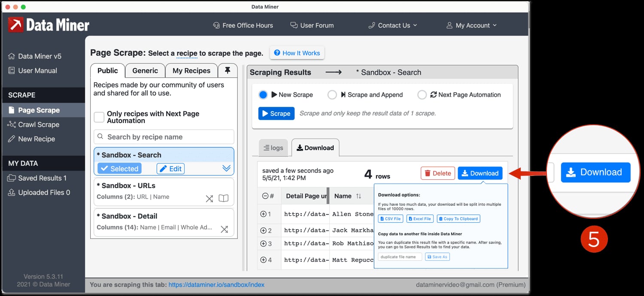Switch to the Generic recipes tab
The image size is (644, 296).
point(145,71)
